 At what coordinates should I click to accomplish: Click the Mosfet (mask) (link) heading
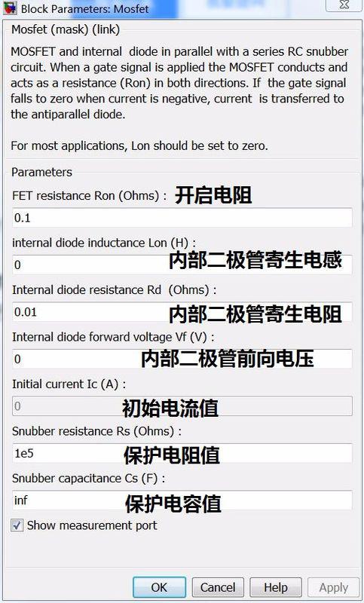click(66, 29)
